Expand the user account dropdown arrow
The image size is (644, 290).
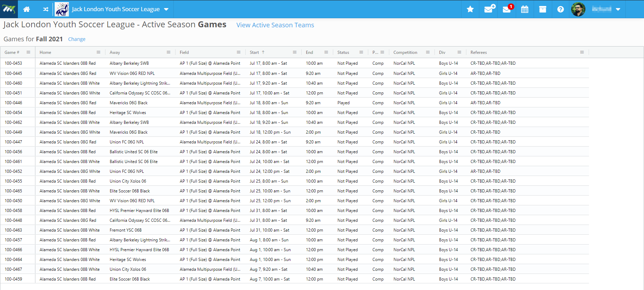click(618, 9)
